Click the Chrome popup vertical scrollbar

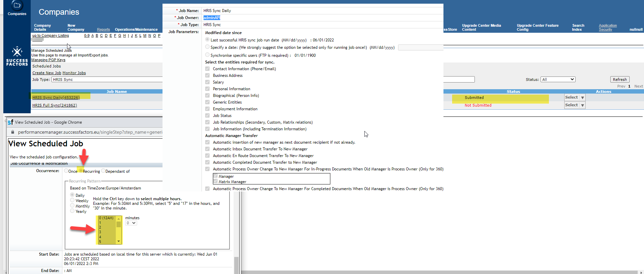coord(237,265)
